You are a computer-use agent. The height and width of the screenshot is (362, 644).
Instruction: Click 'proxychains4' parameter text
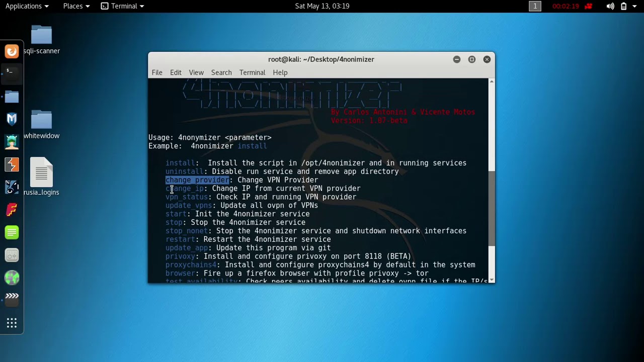[191, 265]
